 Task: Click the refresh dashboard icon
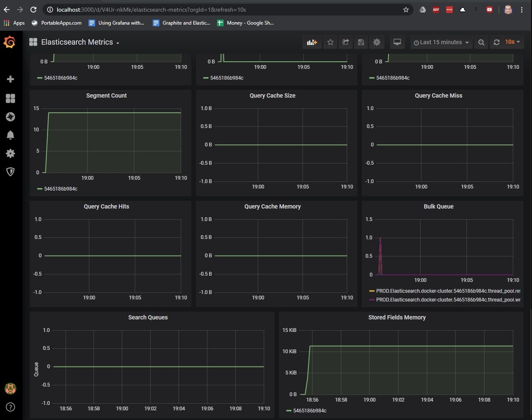point(497,42)
